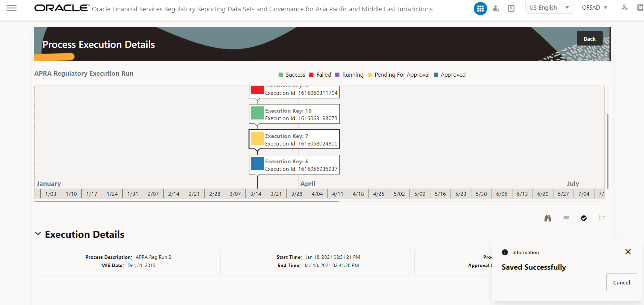Click the Dec 31, 2015 MIS date
Screen dimensions: 644x305
click(142, 265)
